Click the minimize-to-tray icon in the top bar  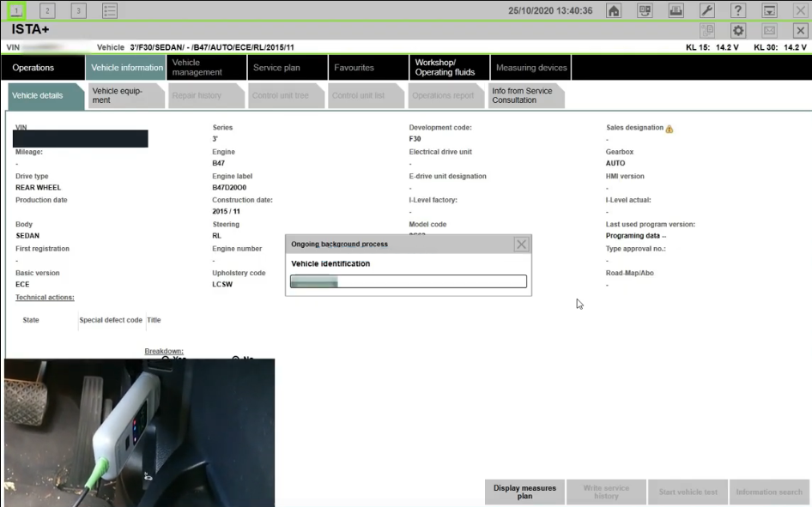coord(769,10)
